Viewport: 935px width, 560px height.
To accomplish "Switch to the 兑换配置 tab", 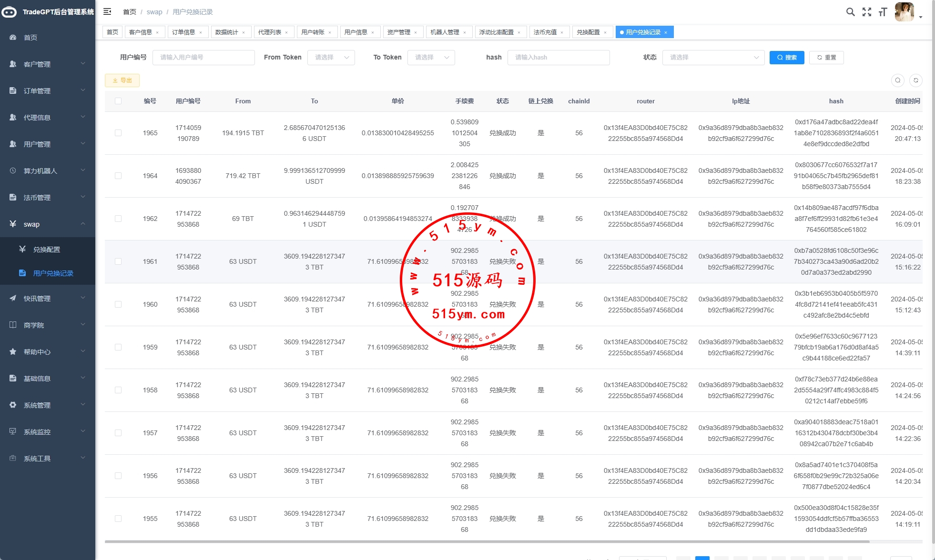I will 588,32.
